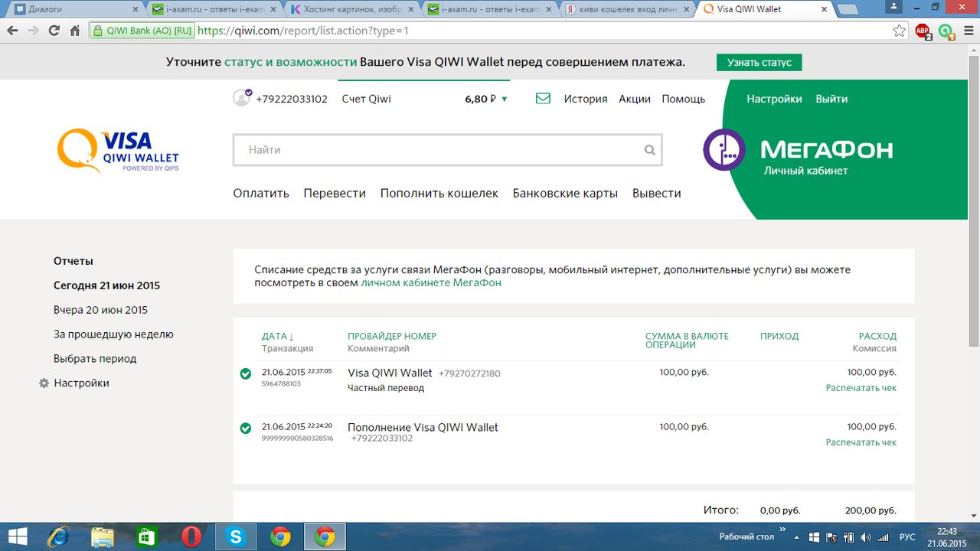Viewport: 980px width, 551px height.
Task: Open the Windows Store taskbar icon
Action: (146, 537)
